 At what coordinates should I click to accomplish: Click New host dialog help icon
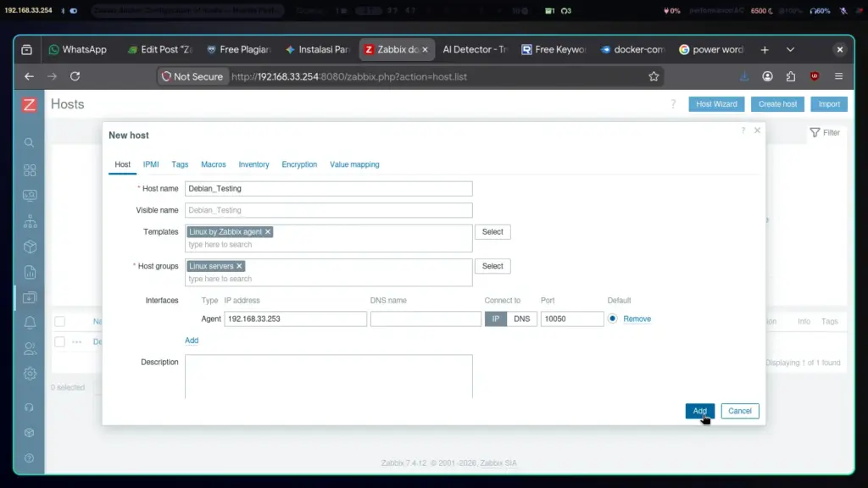pos(743,130)
